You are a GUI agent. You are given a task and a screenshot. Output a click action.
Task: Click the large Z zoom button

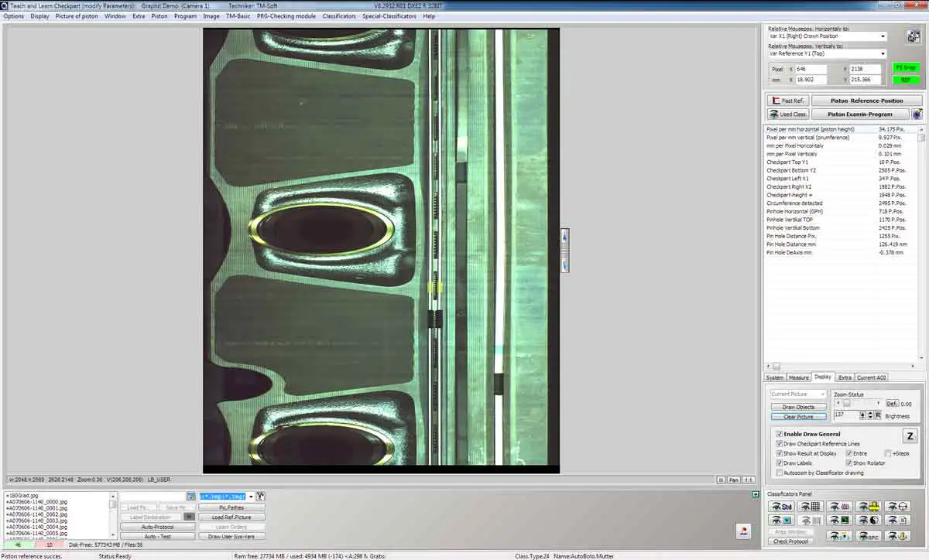(x=910, y=435)
